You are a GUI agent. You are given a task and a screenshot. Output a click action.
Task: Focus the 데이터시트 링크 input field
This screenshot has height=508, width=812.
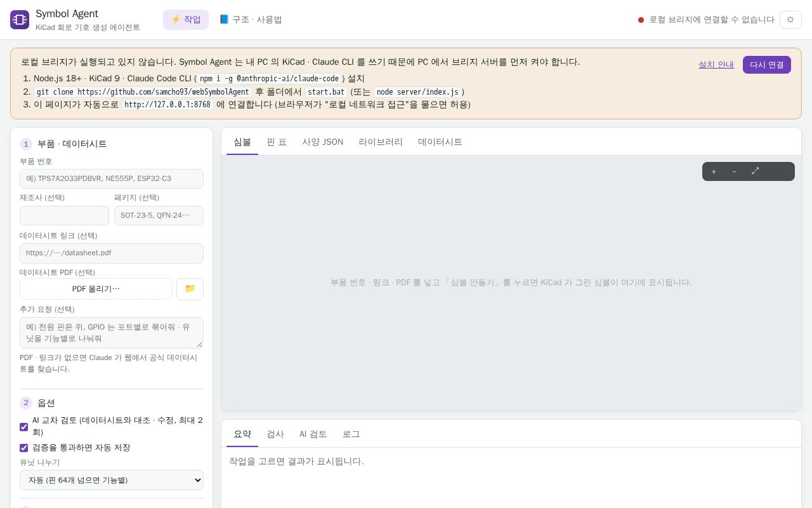click(x=112, y=253)
